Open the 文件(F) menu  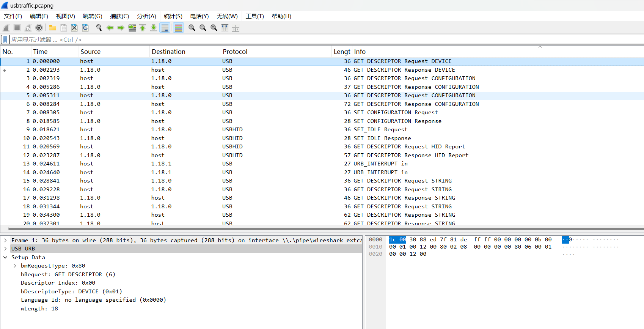(x=13, y=16)
